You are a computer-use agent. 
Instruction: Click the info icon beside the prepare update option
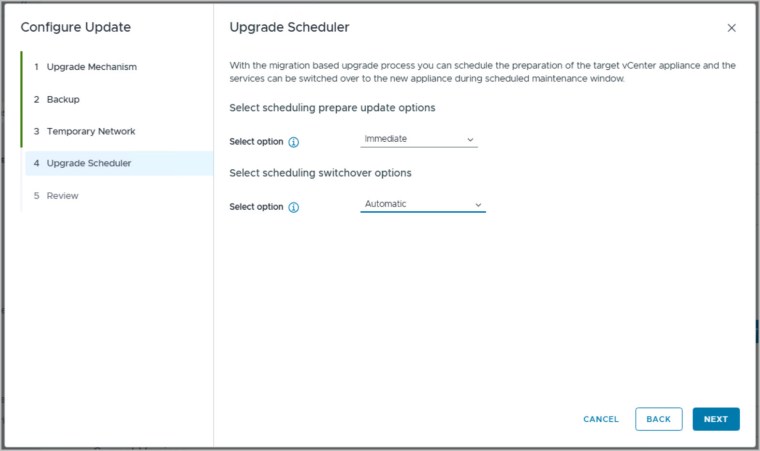coord(294,142)
